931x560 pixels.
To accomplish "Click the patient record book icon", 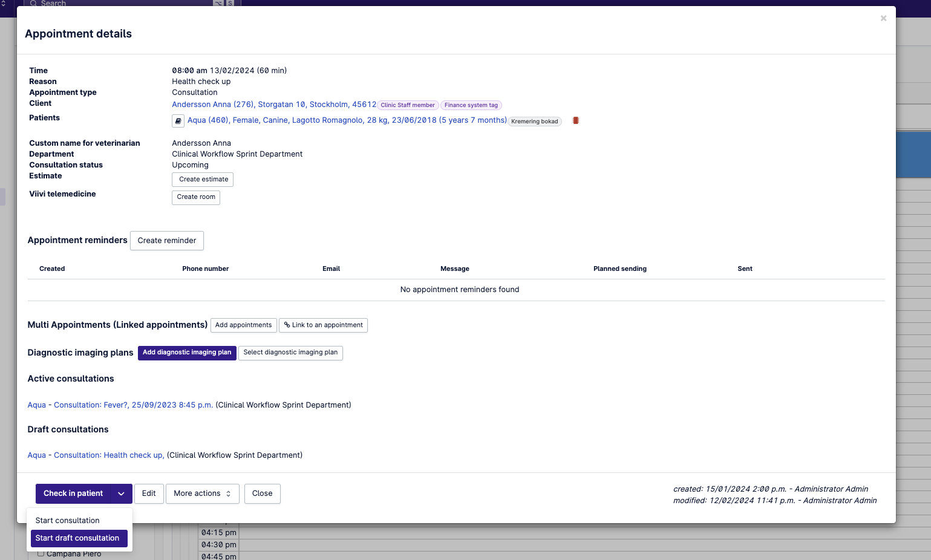I will [x=178, y=121].
